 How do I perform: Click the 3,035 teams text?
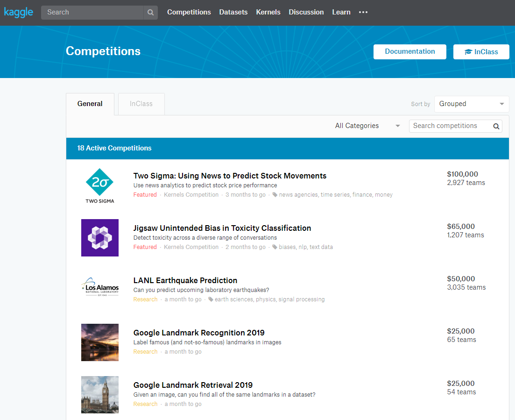tap(466, 287)
